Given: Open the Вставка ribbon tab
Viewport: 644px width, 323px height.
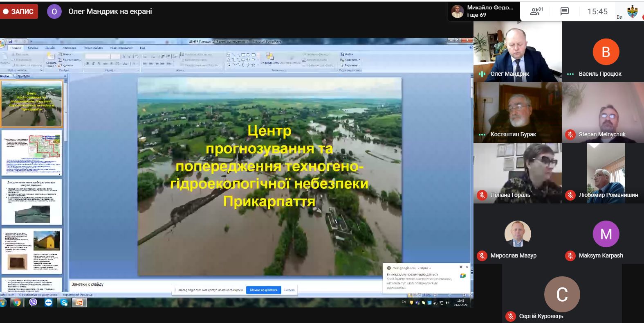Looking at the screenshot, I should coord(33,48).
